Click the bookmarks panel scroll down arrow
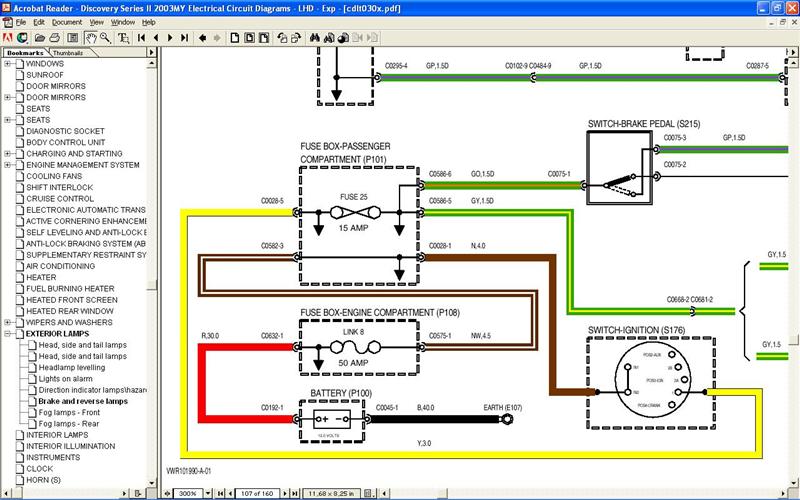800x500 pixels. pos(152,482)
